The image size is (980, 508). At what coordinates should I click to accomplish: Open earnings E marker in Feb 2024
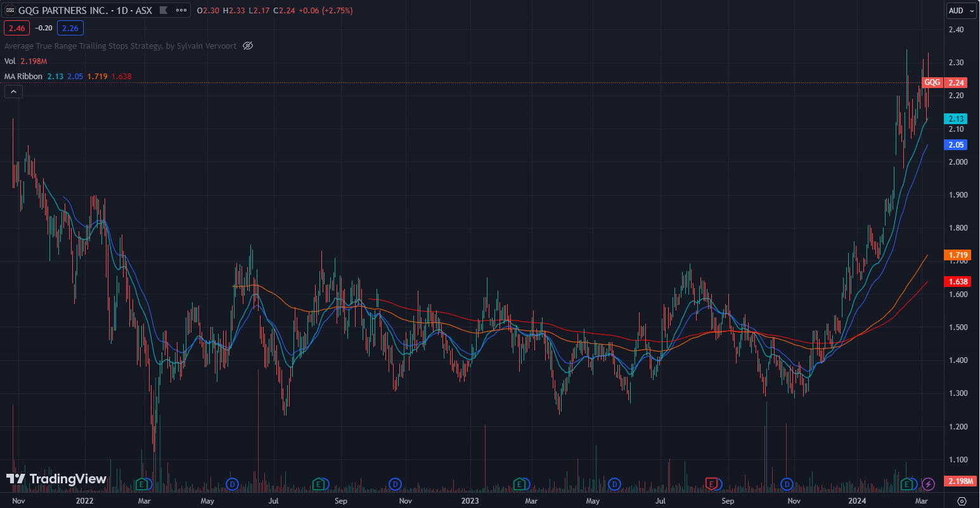click(x=907, y=485)
